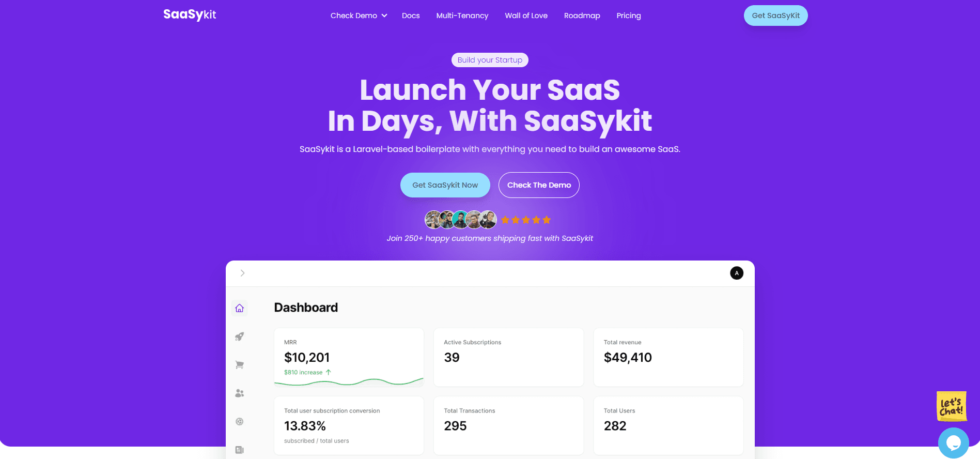The image size is (980, 459).
Task: Select the rocket icon in sidebar
Action: point(239,336)
